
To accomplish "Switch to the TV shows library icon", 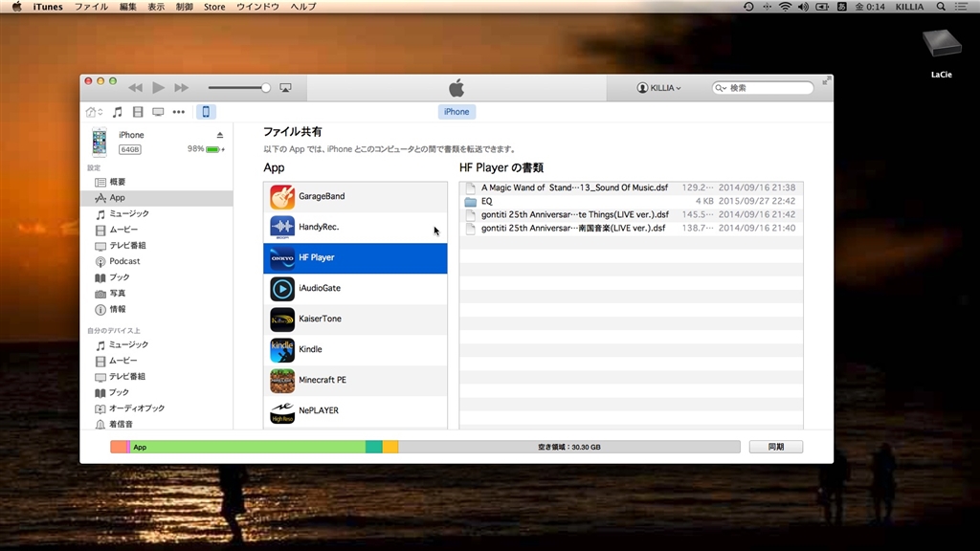I will click(x=158, y=112).
